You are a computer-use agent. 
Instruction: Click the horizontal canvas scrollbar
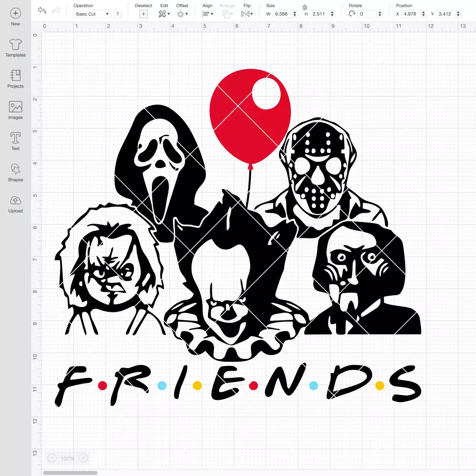[70, 473]
